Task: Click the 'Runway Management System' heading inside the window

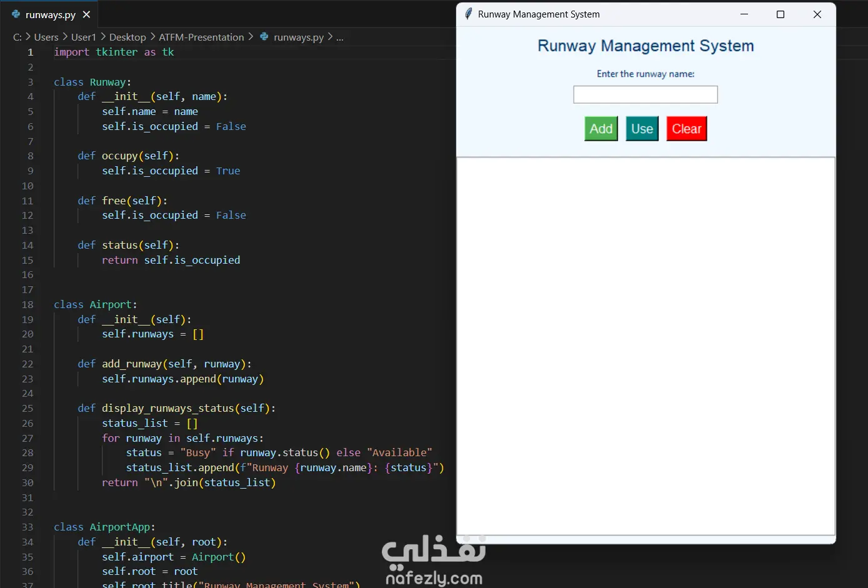Action: (x=646, y=46)
